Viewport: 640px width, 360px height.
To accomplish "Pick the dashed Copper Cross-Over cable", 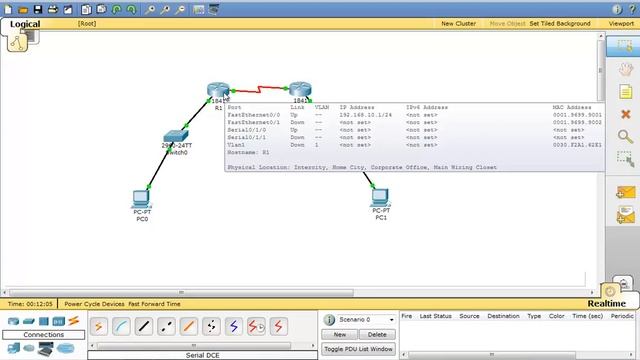I will (x=166, y=327).
